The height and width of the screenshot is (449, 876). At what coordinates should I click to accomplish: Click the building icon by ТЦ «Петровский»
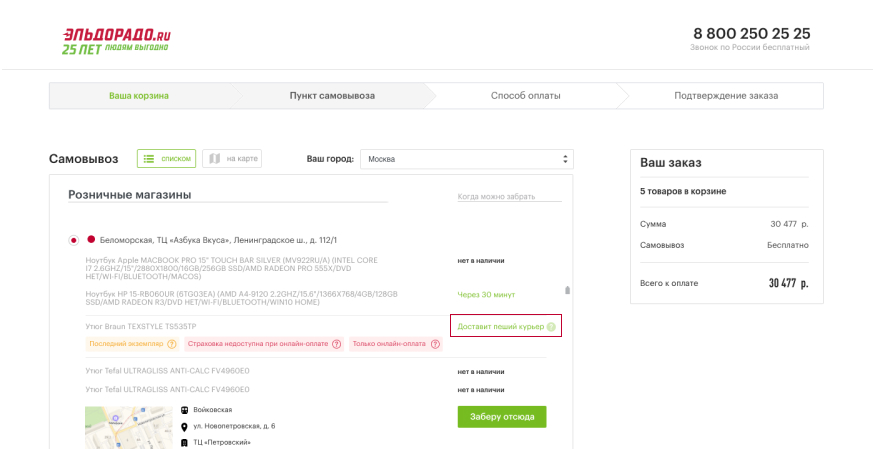click(x=185, y=442)
